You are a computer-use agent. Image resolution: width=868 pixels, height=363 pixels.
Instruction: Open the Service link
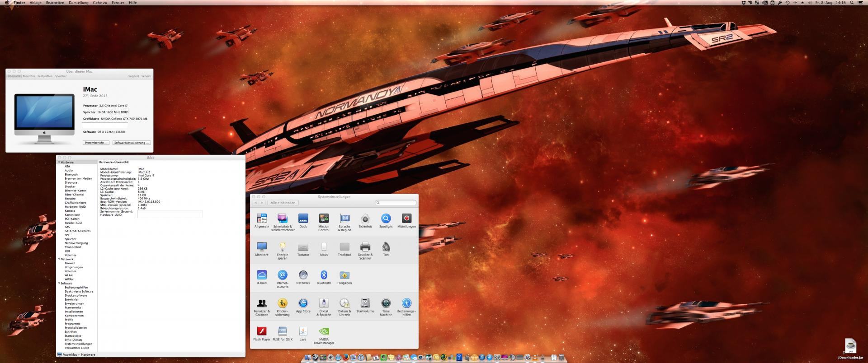tap(146, 76)
